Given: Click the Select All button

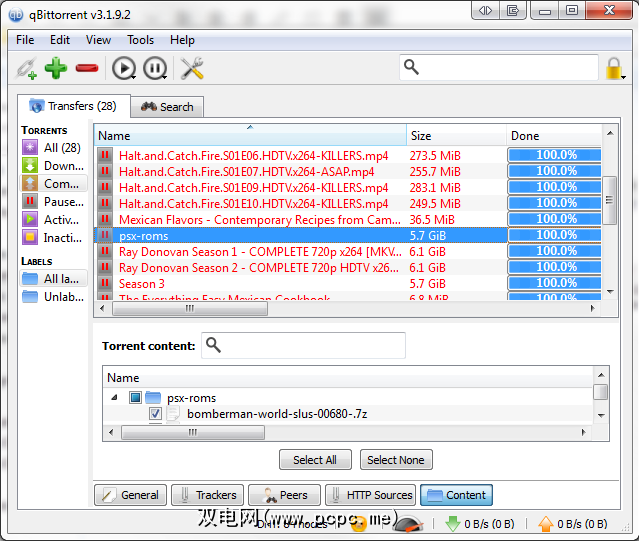Looking at the screenshot, I should [x=315, y=460].
